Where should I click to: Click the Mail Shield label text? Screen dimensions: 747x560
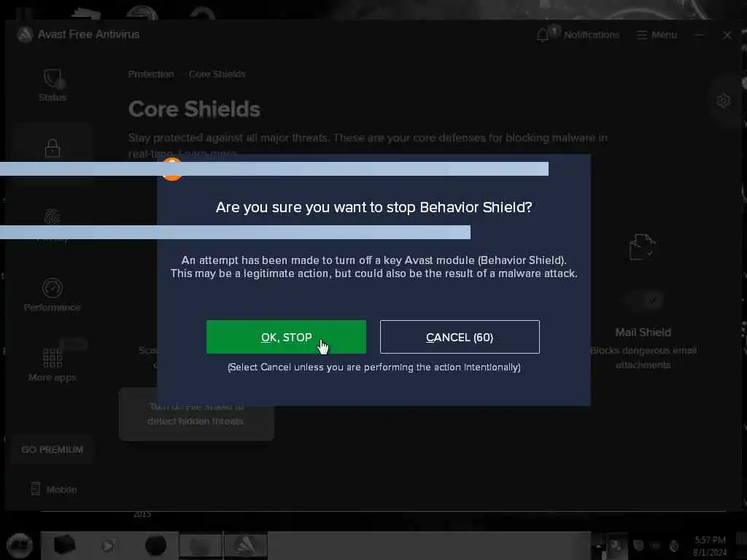[x=643, y=332]
